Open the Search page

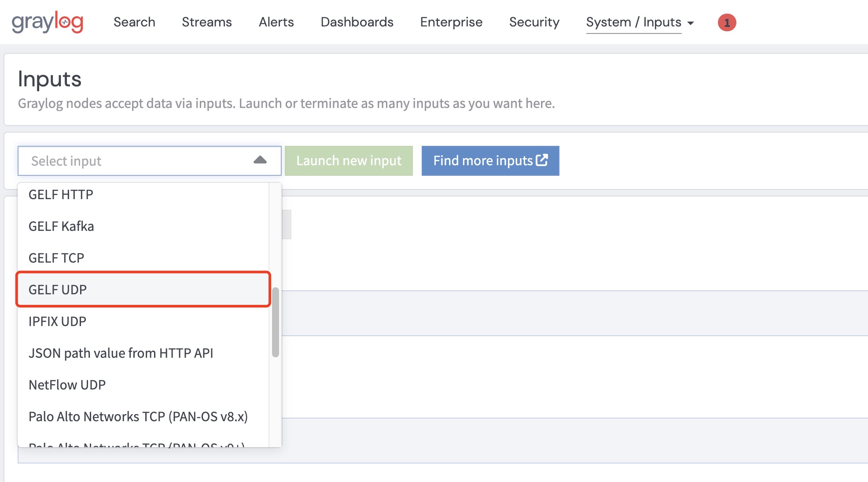pyautogui.click(x=134, y=22)
